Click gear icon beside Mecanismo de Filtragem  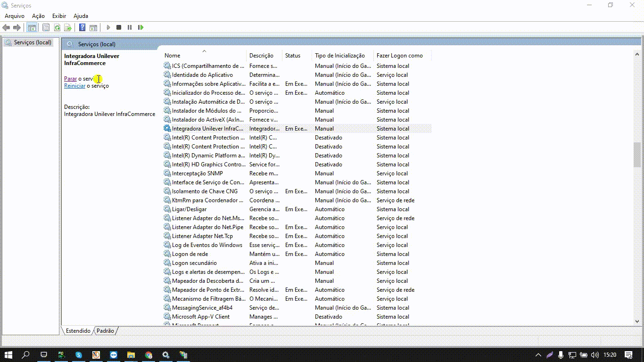167,299
